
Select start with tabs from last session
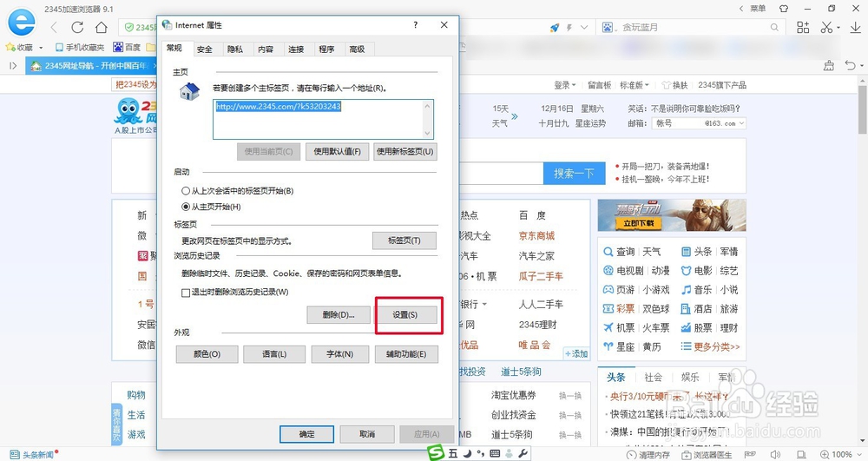pyautogui.click(x=238, y=191)
